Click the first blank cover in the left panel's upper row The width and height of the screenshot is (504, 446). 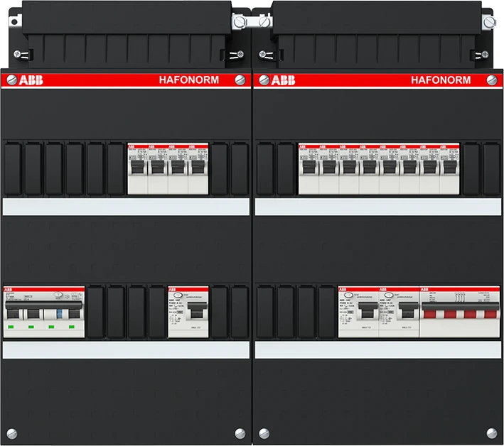coord(13,169)
